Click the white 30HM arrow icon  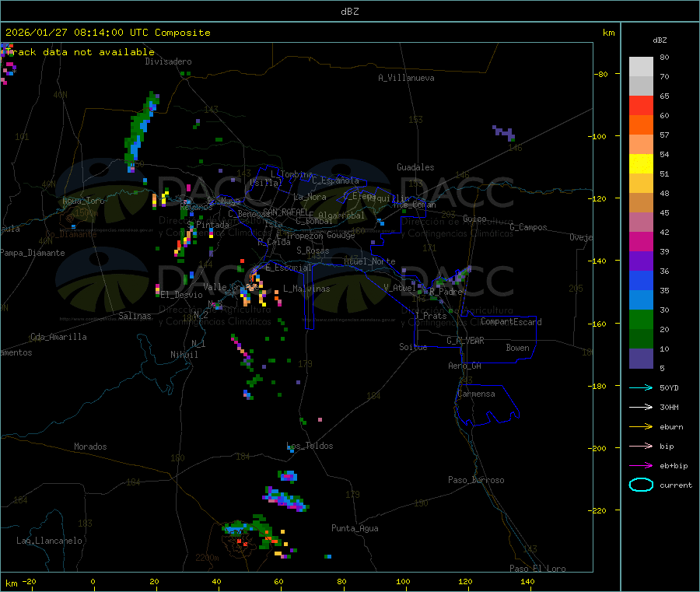[x=641, y=407]
